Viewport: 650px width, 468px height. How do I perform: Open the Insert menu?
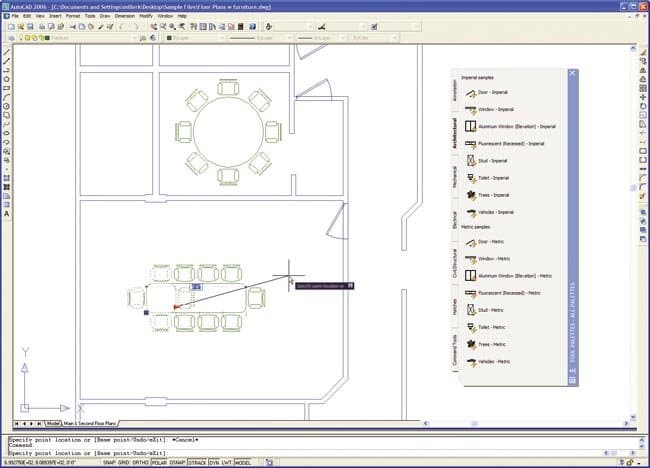55,16
